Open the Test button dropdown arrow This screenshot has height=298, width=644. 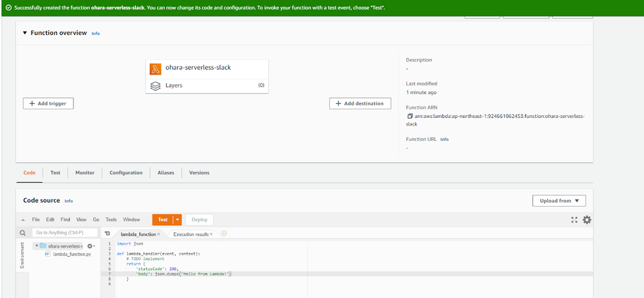tap(177, 219)
